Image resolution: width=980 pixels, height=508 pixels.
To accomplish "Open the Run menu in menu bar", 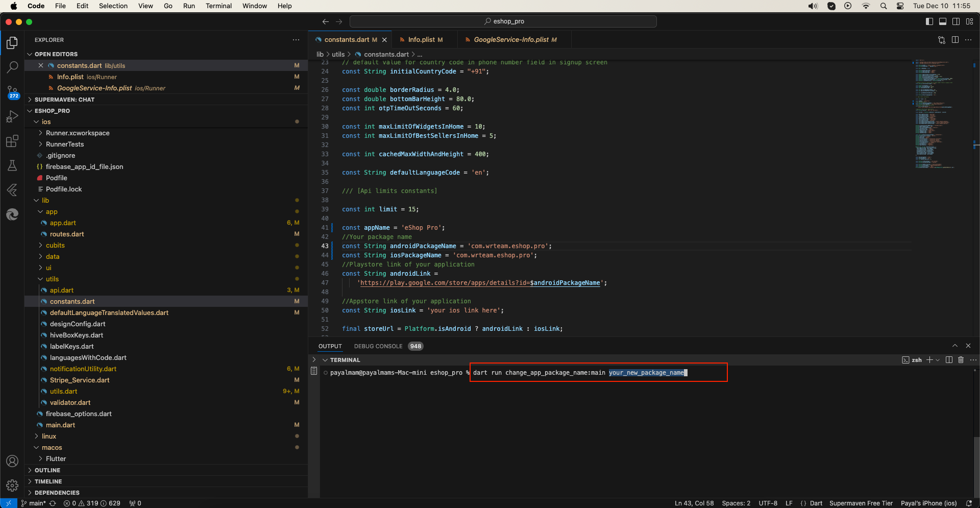I will 189,6.
